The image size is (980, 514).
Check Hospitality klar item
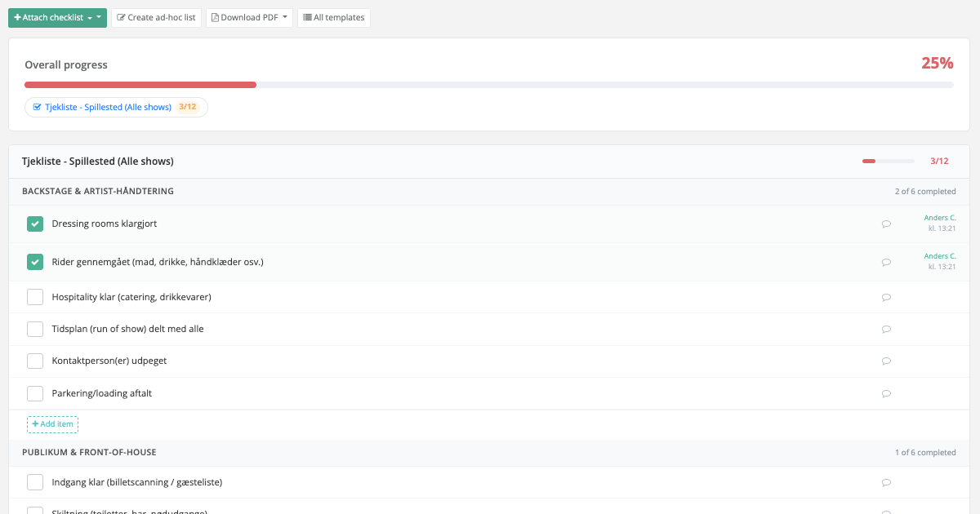coord(35,297)
